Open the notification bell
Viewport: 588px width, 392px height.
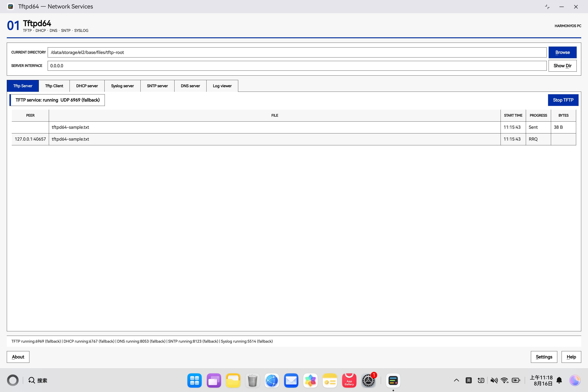tap(559, 381)
